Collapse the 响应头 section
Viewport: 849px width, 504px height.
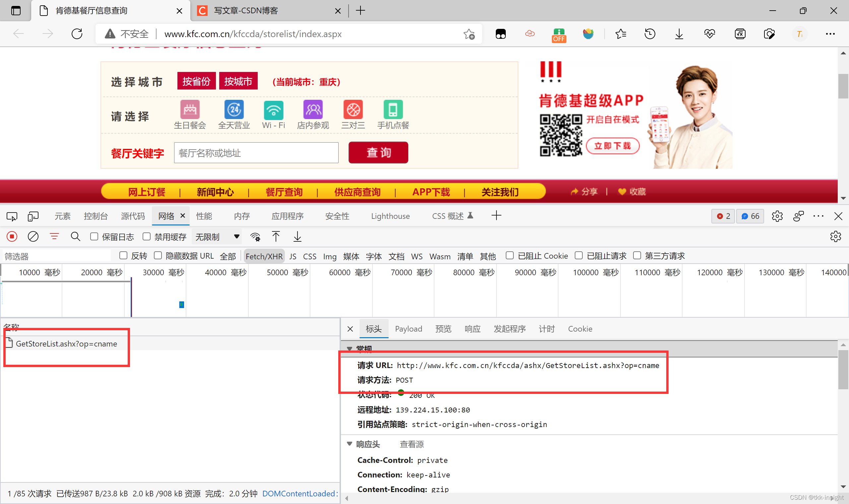pos(350,444)
